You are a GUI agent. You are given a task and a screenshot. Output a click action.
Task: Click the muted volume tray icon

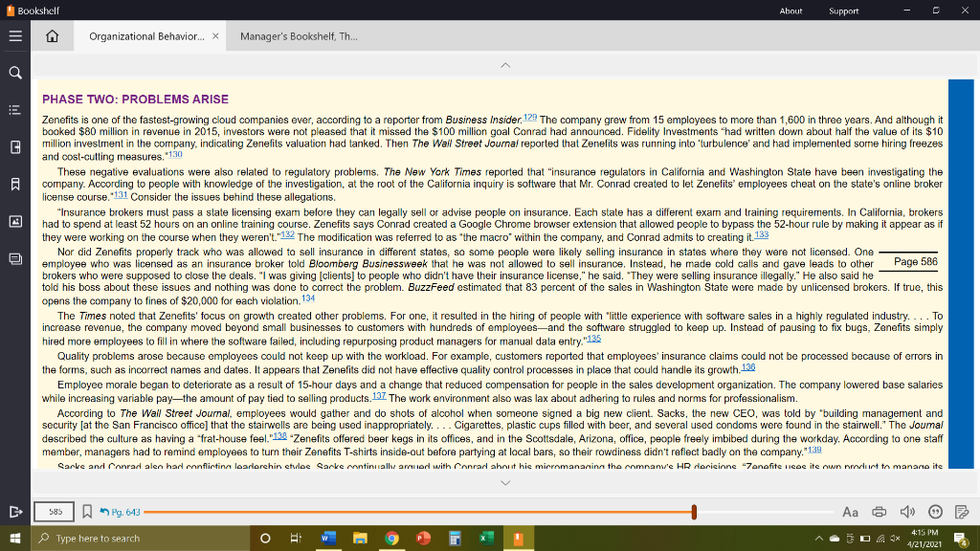895,539
